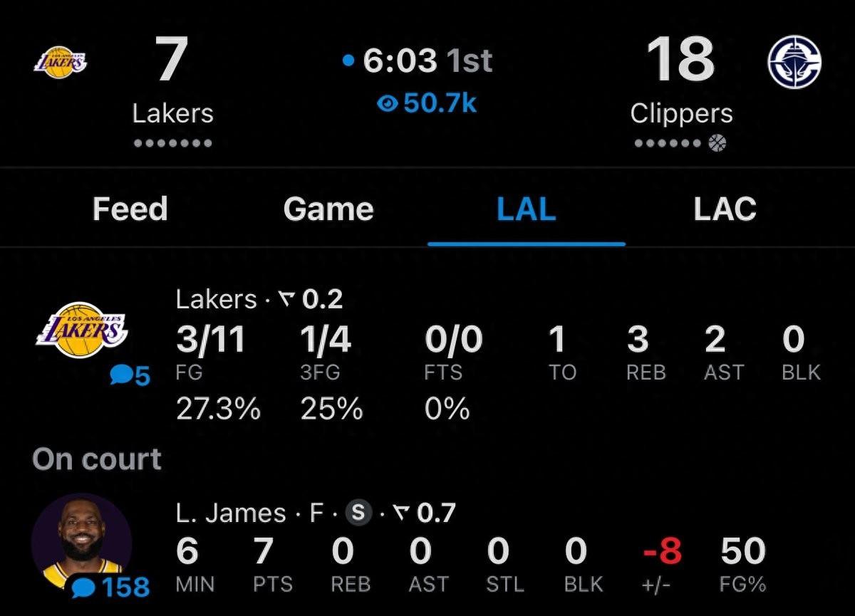Tap the 50.7k viewers count

point(439,104)
